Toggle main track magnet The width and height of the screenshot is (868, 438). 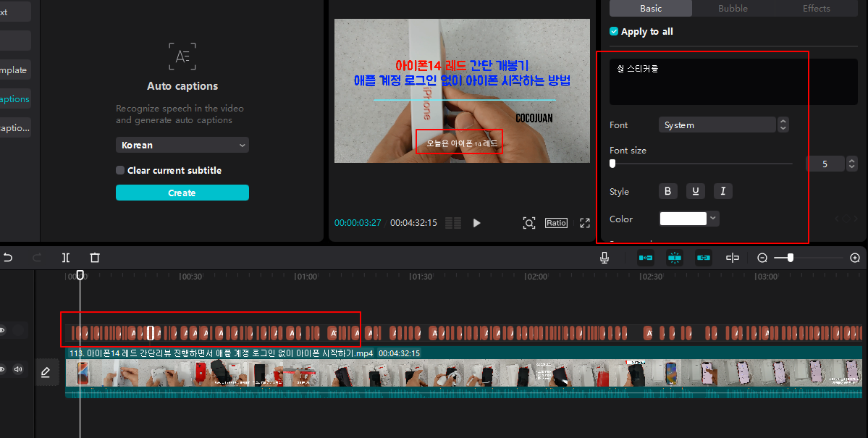click(646, 258)
